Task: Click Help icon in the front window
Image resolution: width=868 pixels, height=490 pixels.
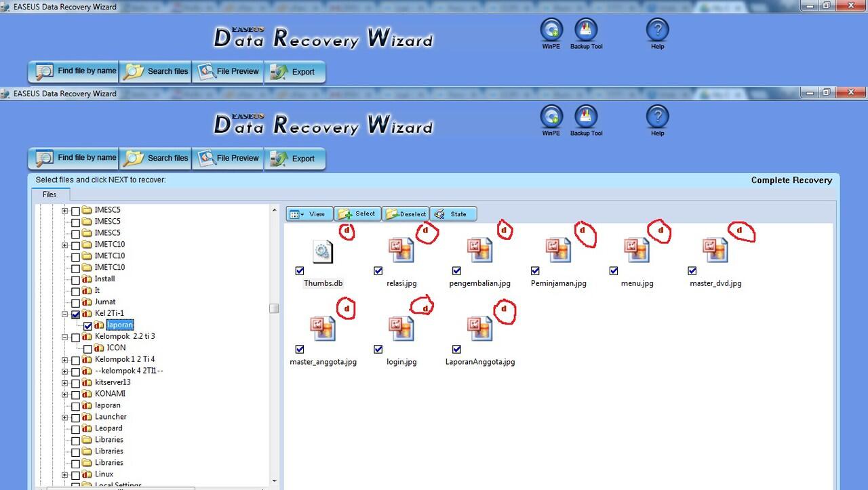Action: (657, 121)
